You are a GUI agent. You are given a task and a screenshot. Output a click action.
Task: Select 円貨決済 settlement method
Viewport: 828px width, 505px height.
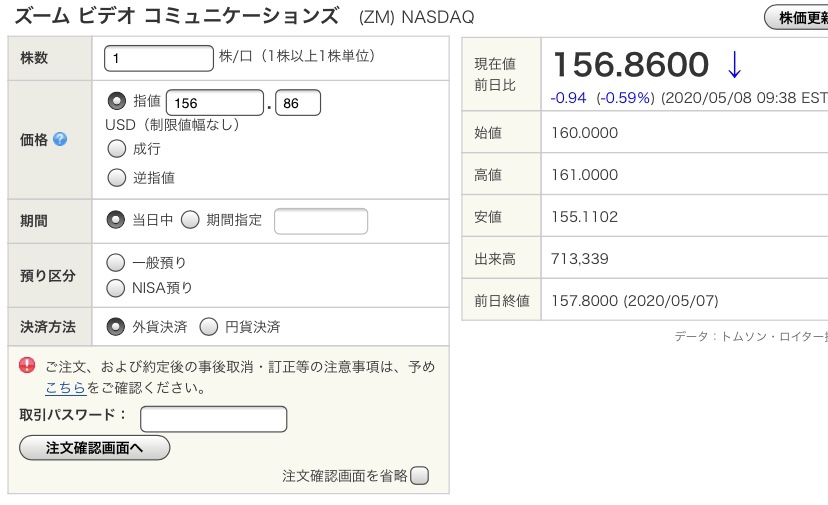click(x=209, y=327)
